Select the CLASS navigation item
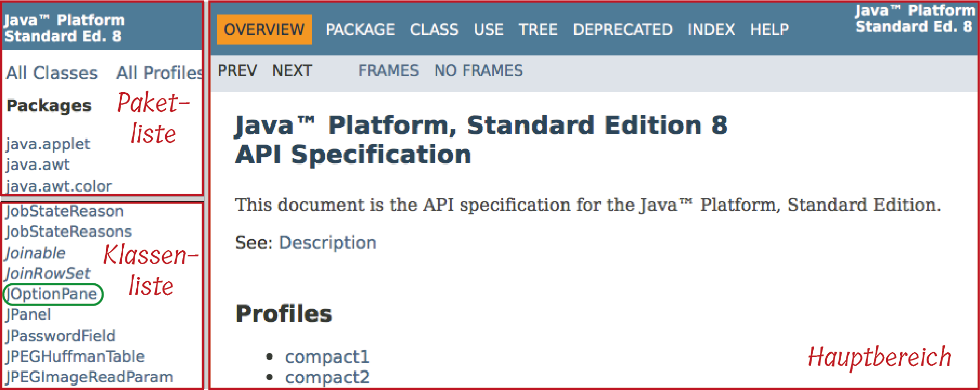The image size is (980, 390). (x=434, y=30)
